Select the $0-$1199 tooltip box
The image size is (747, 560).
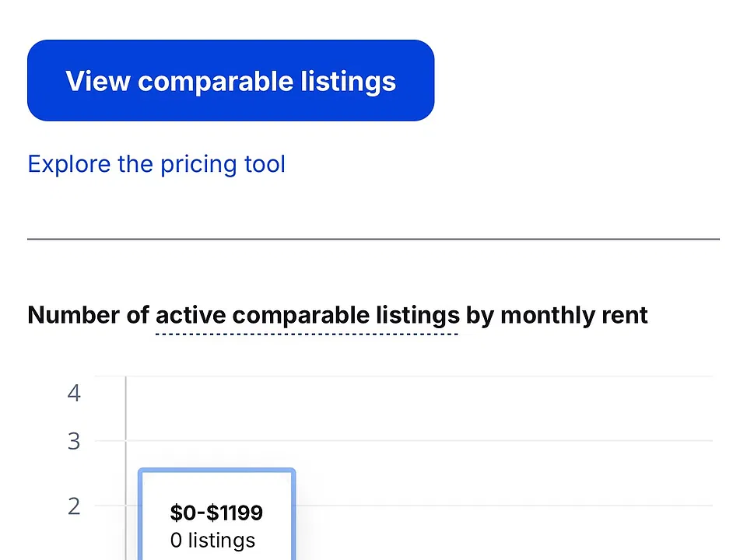(217, 514)
